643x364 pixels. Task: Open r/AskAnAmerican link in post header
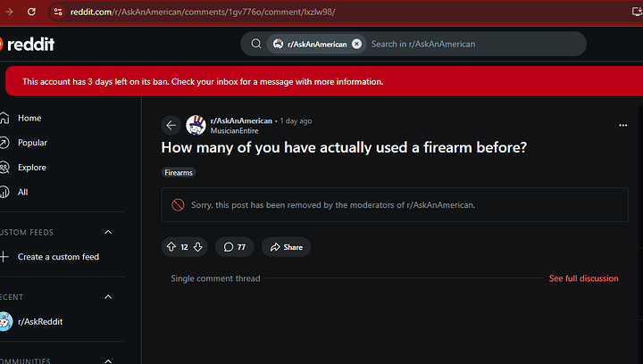point(241,120)
